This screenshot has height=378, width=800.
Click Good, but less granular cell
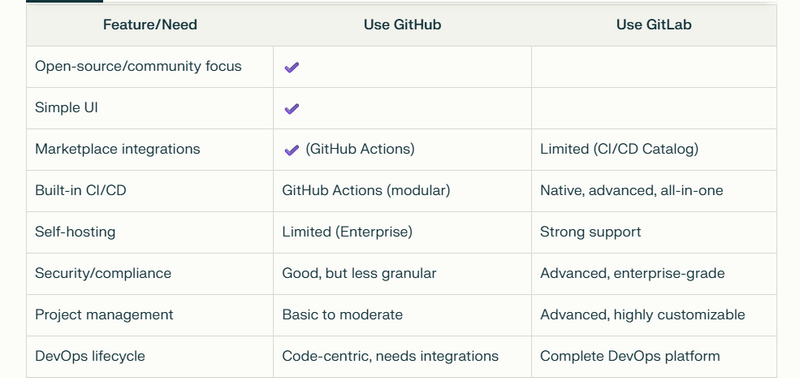coord(403,273)
